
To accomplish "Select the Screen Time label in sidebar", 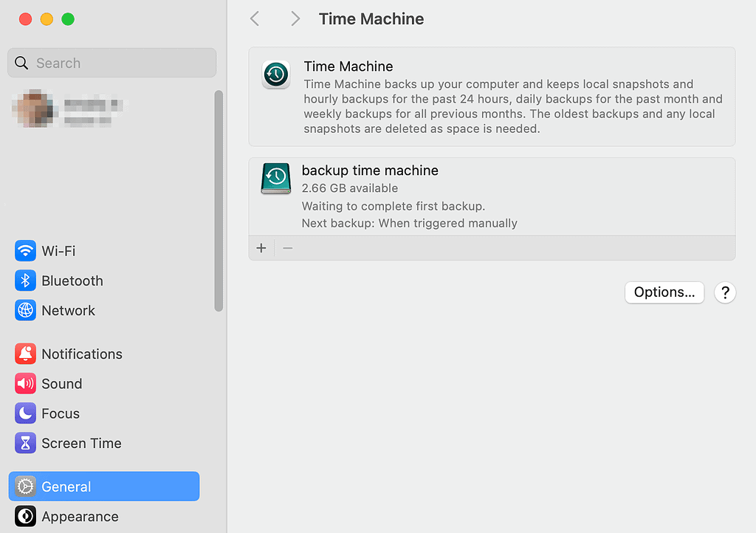I will click(81, 444).
